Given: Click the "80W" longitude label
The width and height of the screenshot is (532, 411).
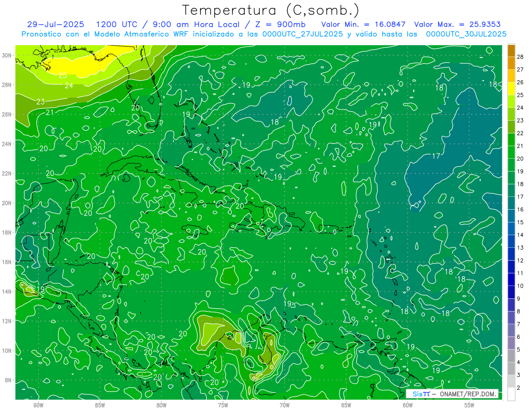Looking at the screenshot, I should point(161,405).
